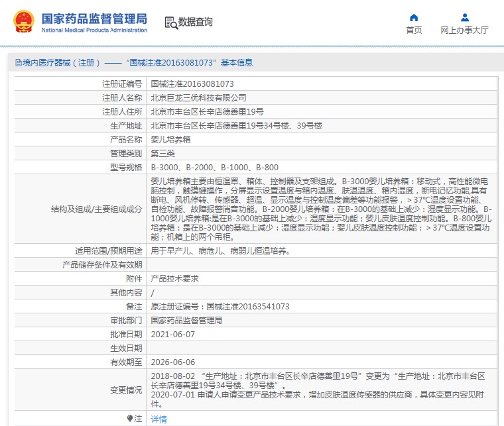Select 北京巨龙三优科技有限公司 registrant name

(x=199, y=97)
